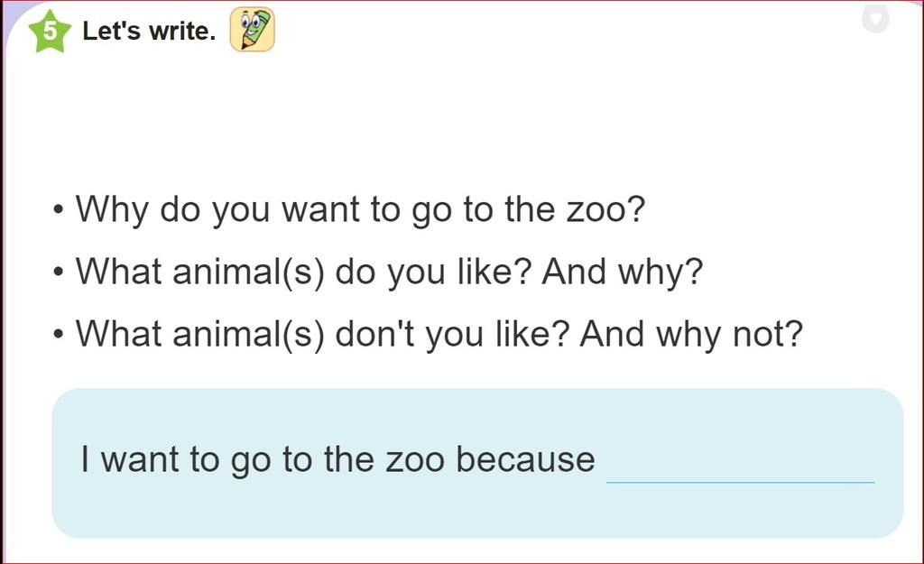Click "animal(s)" in the second question

click(x=249, y=273)
